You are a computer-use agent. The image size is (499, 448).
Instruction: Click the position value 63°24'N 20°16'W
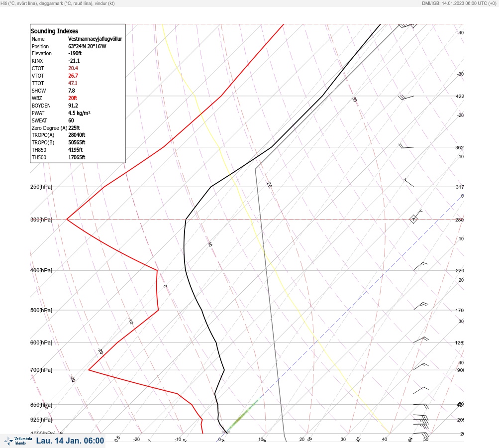tap(87, 46)
